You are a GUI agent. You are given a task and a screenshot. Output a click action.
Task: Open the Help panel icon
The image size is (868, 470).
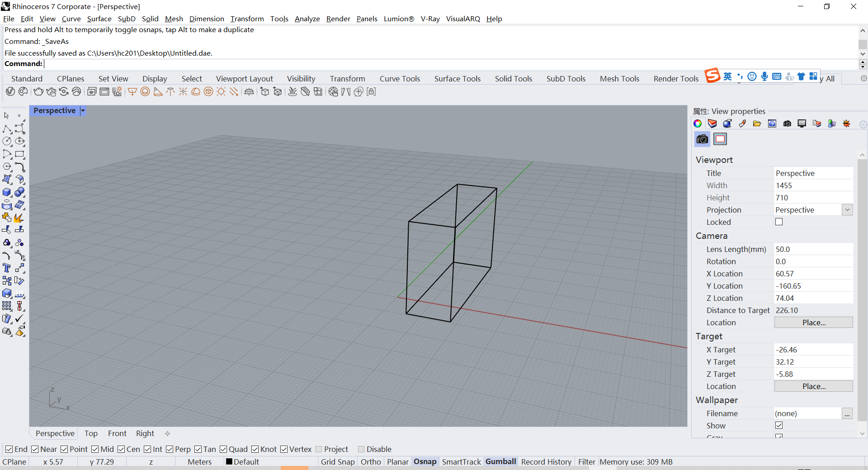pyautogui.click(x=772, y=123)
